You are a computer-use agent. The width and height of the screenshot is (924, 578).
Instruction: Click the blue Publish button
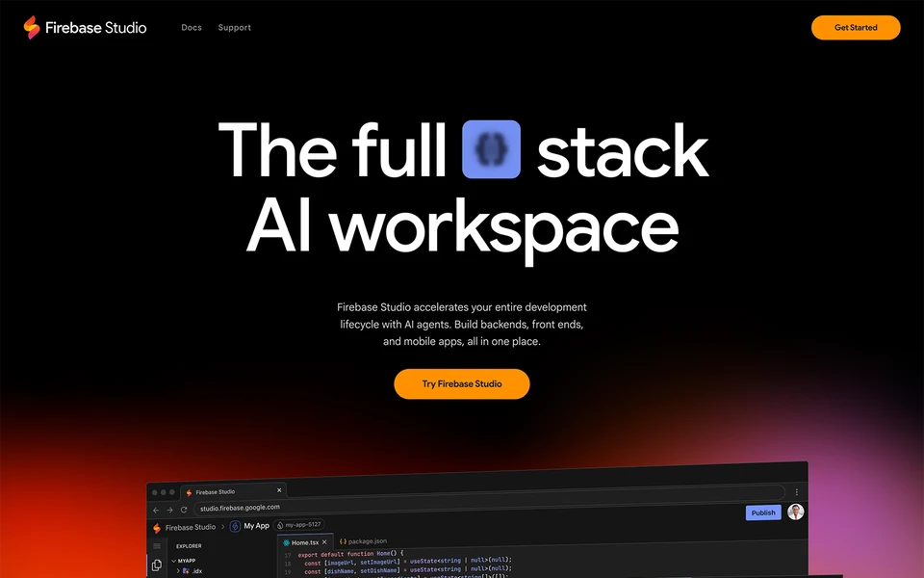coord(763,512)
